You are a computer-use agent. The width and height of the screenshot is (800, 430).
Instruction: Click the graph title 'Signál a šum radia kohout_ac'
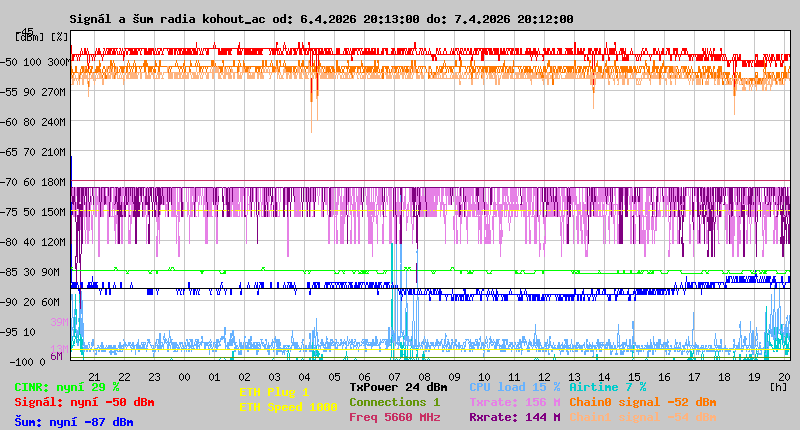tap(167, 19)
